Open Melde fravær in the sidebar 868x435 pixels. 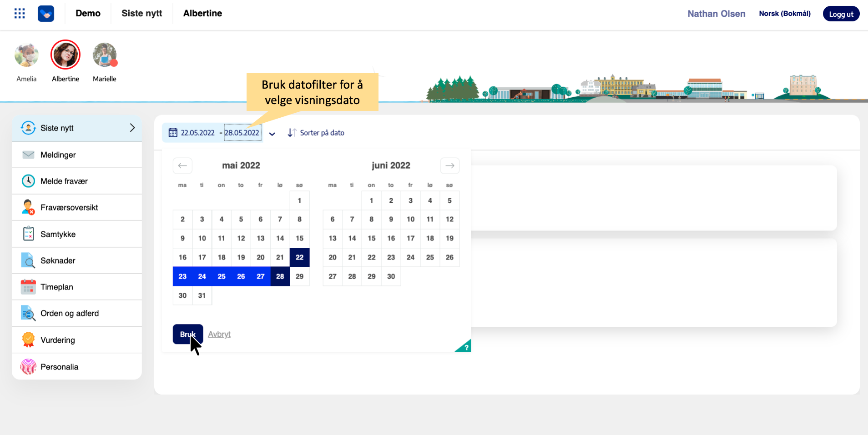pos(77,181)
